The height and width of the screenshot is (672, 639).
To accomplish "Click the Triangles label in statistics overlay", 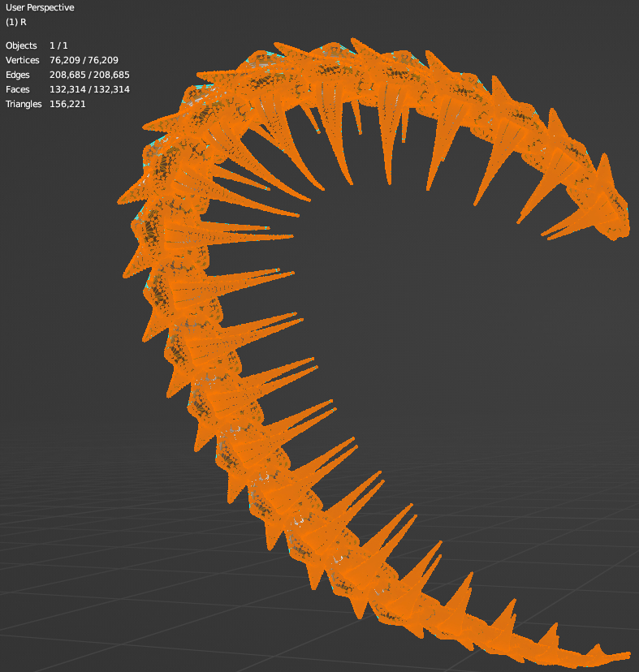I will (24, 105).
